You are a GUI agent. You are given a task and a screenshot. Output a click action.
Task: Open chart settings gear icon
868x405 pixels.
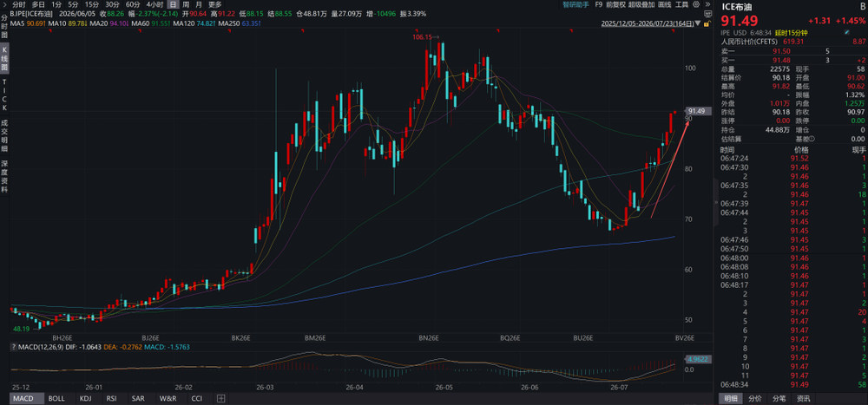coord(696,4)
